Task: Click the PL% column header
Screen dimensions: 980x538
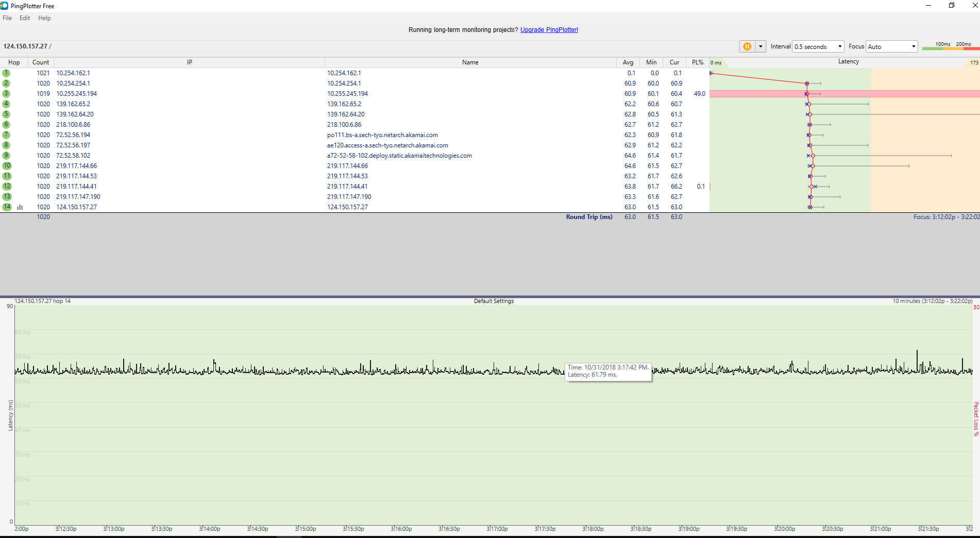Action: 698,62
